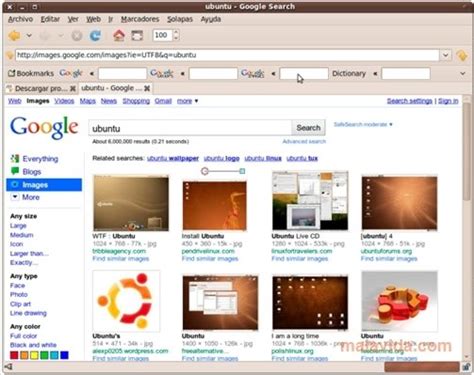Open the Ver menu
Screen dimensions: 474x375
[x=73, y=19]
